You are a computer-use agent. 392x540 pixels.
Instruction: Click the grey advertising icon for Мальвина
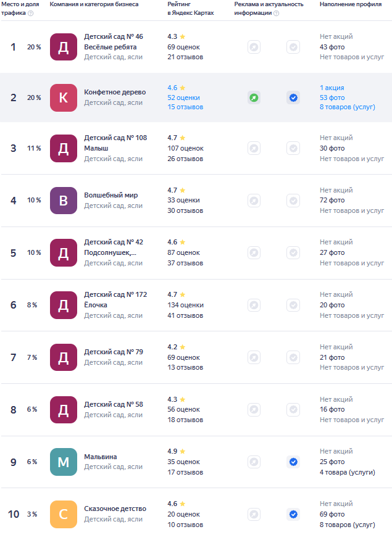click(x=254, y=462)
